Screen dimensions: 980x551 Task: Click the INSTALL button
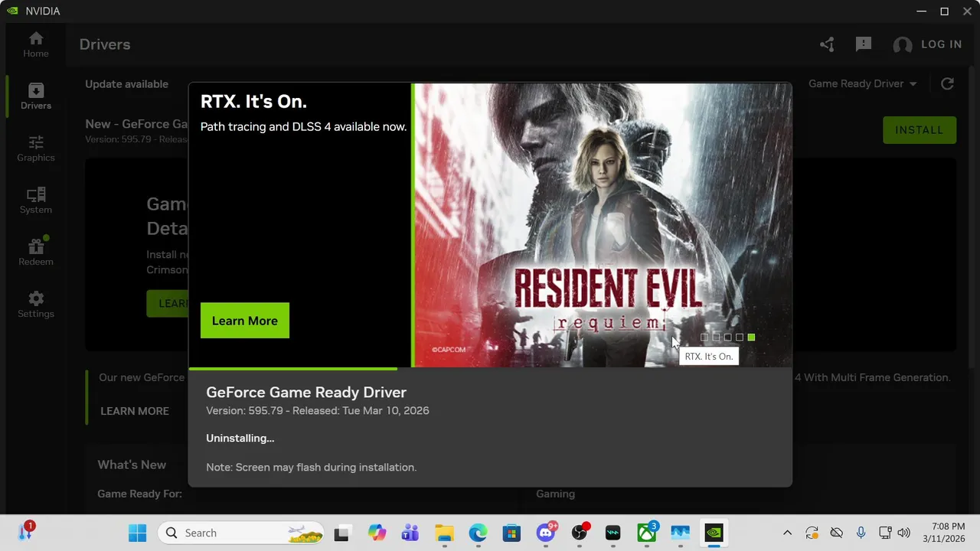(x=920, y=130)
